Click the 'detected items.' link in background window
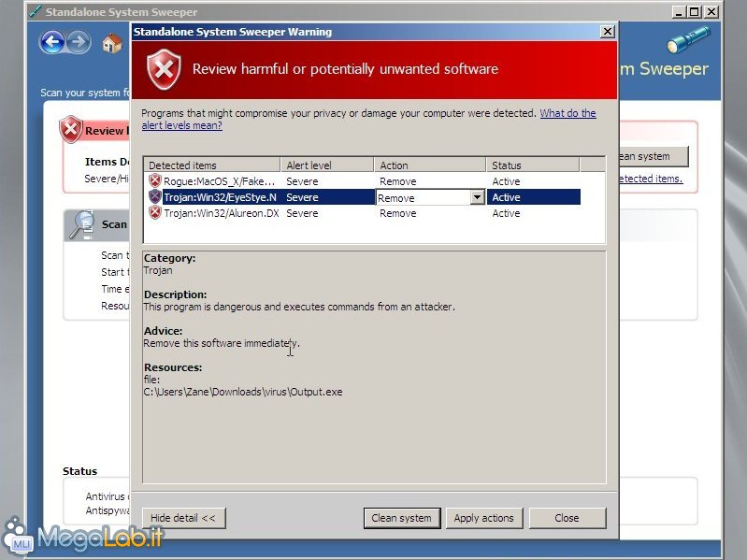The image size is (747, 560). click(652, 179)
